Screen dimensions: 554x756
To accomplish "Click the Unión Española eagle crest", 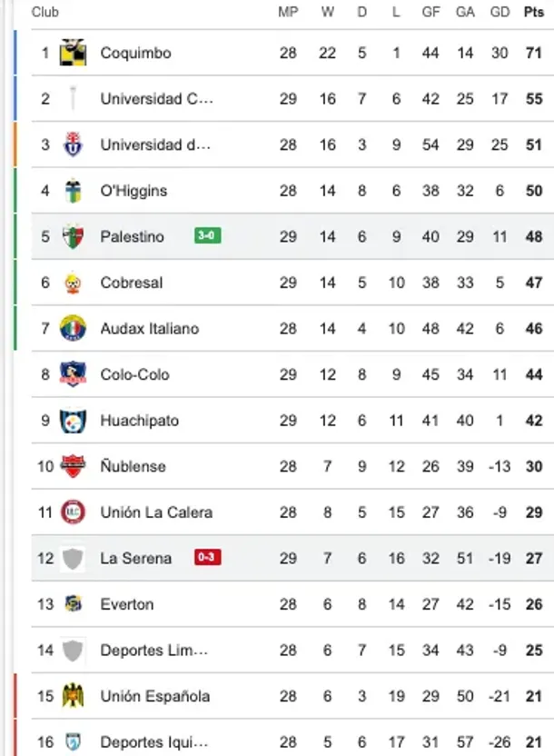I will coord(71,695).
